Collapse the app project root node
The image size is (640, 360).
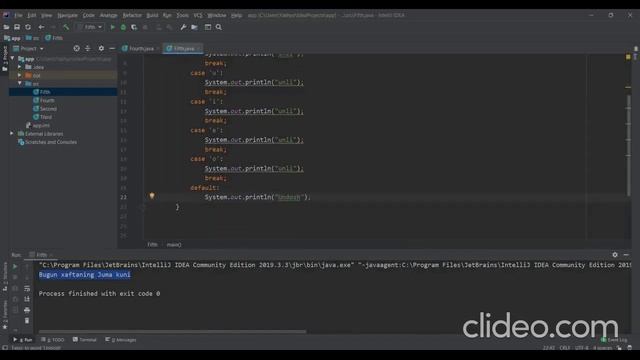[13, 59]
